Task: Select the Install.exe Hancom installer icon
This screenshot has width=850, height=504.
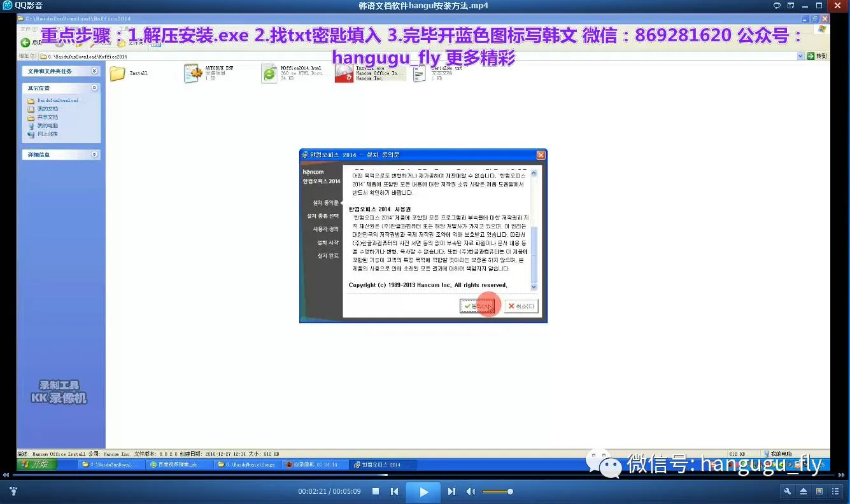Action: (344, 74)
